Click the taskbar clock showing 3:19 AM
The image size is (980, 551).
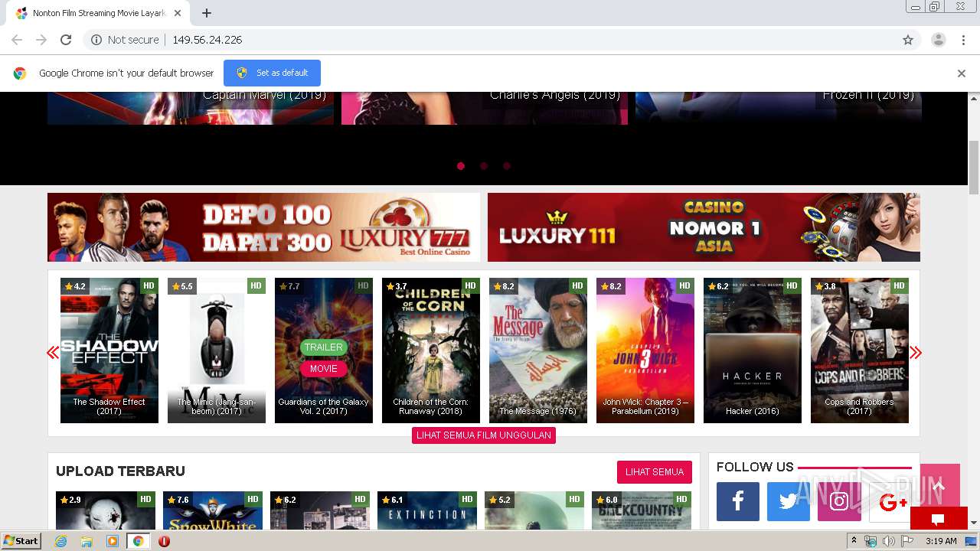coord(941,541)
